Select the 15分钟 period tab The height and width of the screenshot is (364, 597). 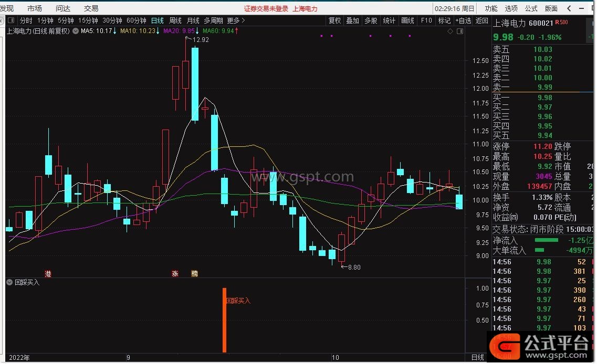point(88,20)
